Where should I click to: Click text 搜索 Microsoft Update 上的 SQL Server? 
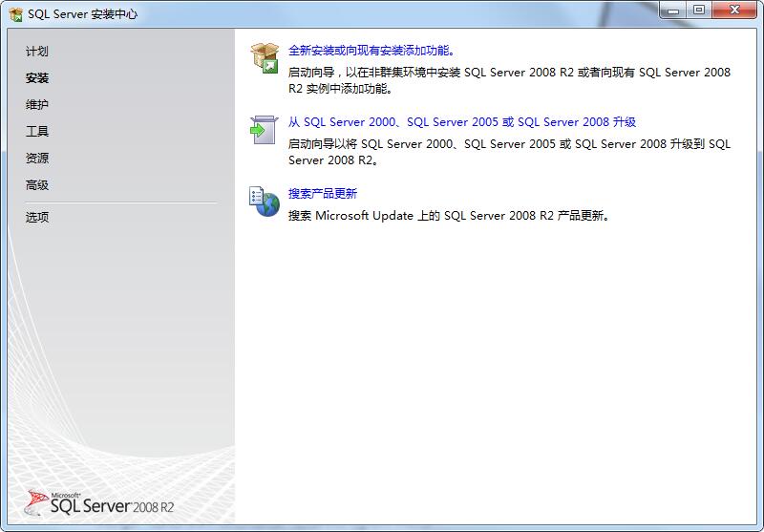(x=449, y=216)
